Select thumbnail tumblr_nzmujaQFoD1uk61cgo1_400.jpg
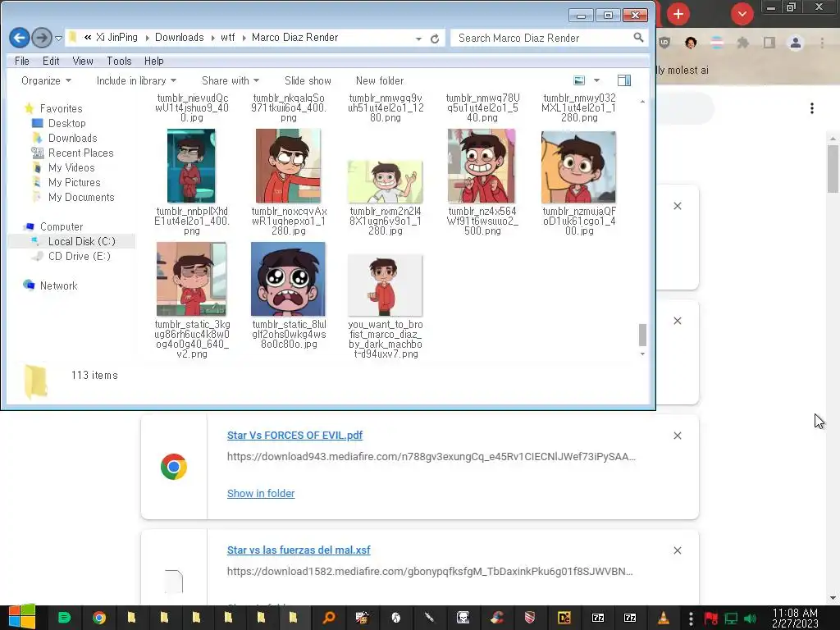Viewport: 840px width, 630px height. click(578, 167)
